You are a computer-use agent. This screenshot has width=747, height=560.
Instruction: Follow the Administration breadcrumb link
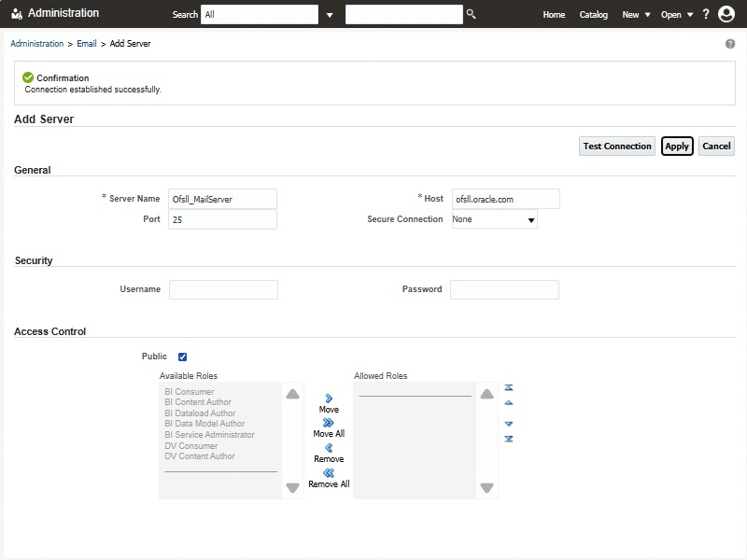pyautogui.click(x=36, y=44)
